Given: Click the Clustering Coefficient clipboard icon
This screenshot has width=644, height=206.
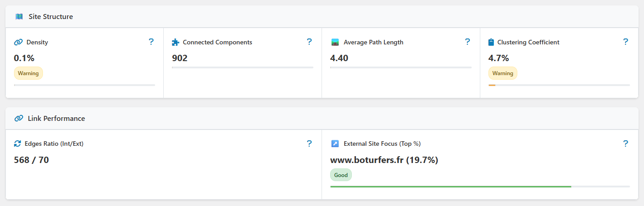Looking at the screenshot, I should [x=491, y=42].
